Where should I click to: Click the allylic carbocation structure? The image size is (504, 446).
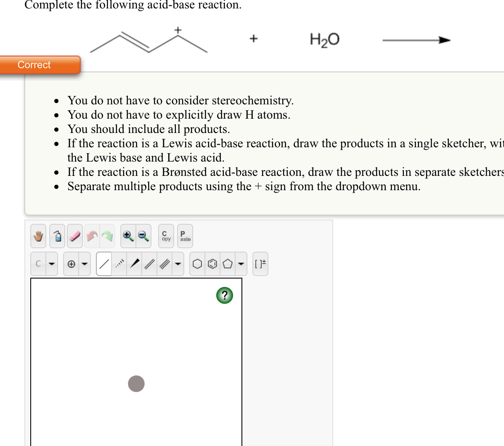149,40
